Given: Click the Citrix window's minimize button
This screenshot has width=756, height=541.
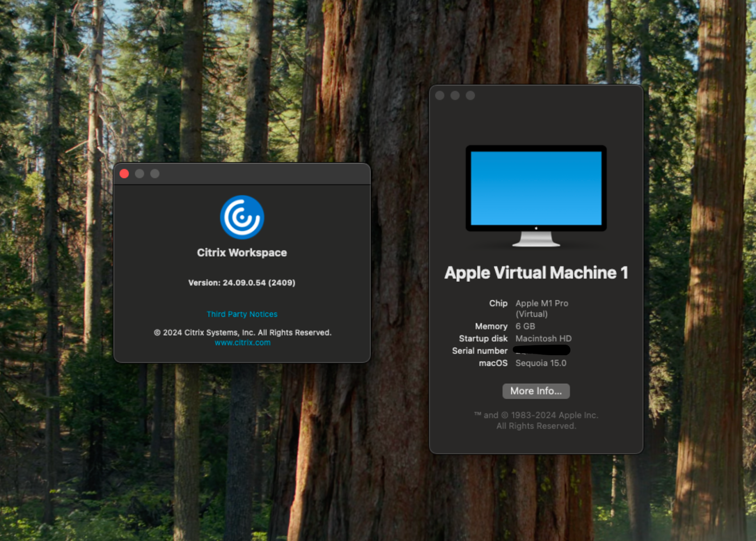Looking at the screenshot, I should [x=139, y=174].
